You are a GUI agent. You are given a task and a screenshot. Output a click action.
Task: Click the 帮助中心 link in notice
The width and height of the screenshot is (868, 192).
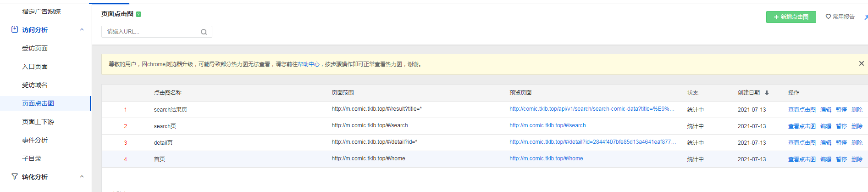pyautogui.click(x=309, y=64)
